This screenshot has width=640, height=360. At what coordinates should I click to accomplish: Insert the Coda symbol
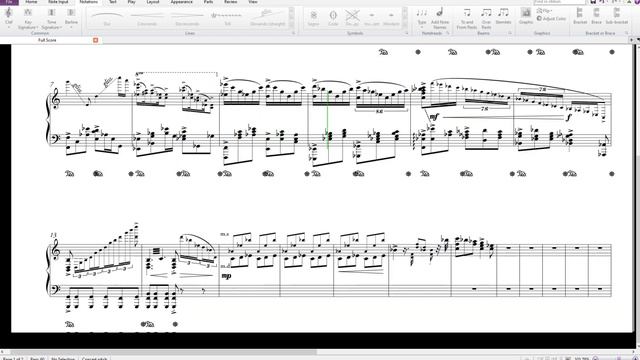click(x=333, y=18)
